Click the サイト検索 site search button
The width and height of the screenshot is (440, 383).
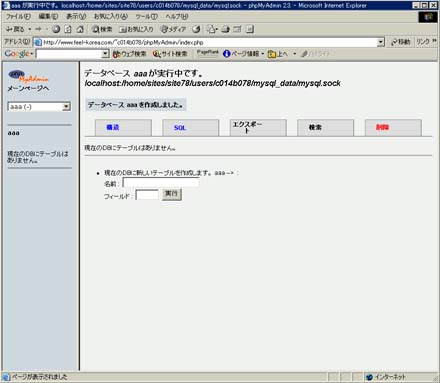pyautogui.click(x=170, y=54)
